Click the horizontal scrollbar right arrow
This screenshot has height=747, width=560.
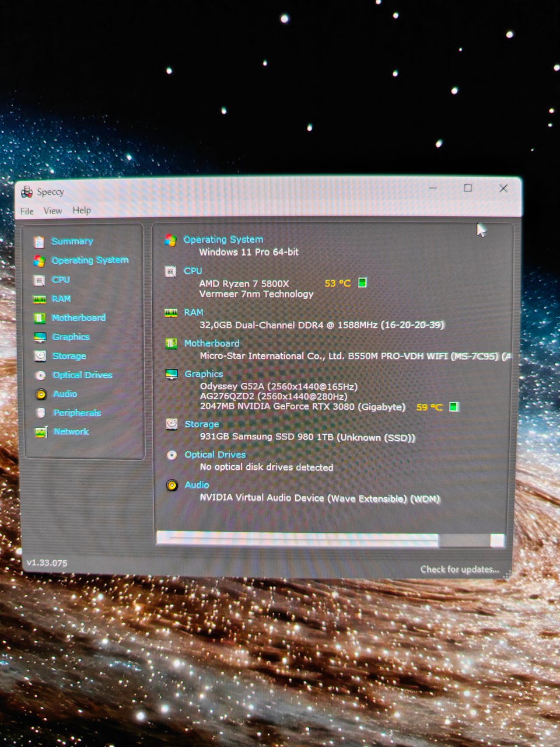[497, 540]
